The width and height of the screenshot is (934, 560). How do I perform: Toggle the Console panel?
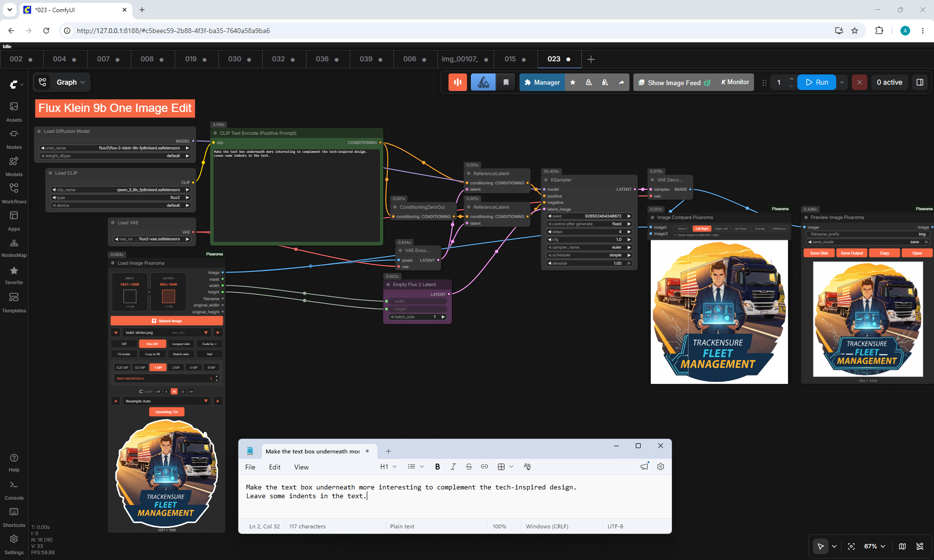14,490
